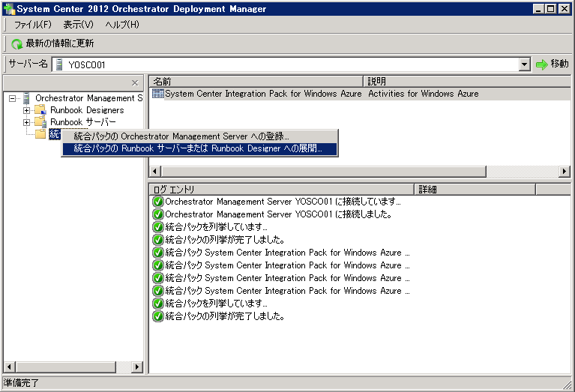575x392 pixels.
Task: Click the app icon in the title bar
Action: 9,9
